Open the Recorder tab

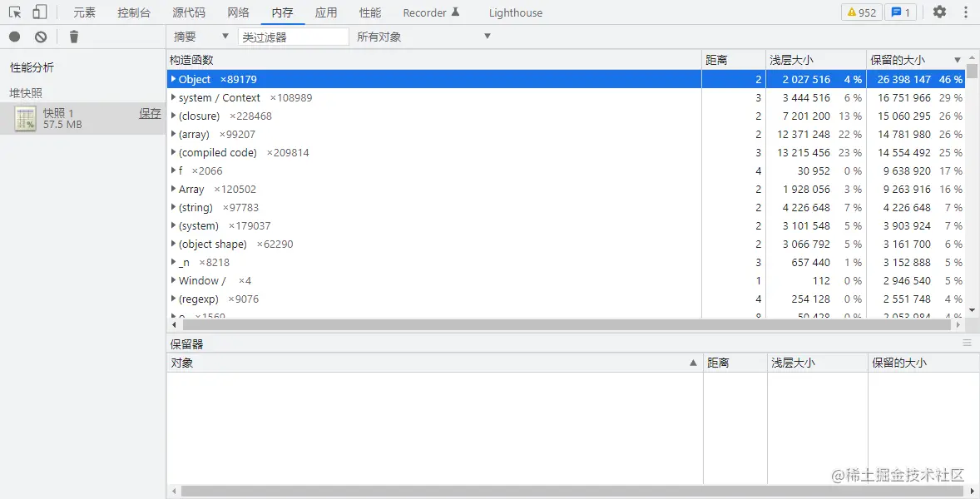[431, 12]
